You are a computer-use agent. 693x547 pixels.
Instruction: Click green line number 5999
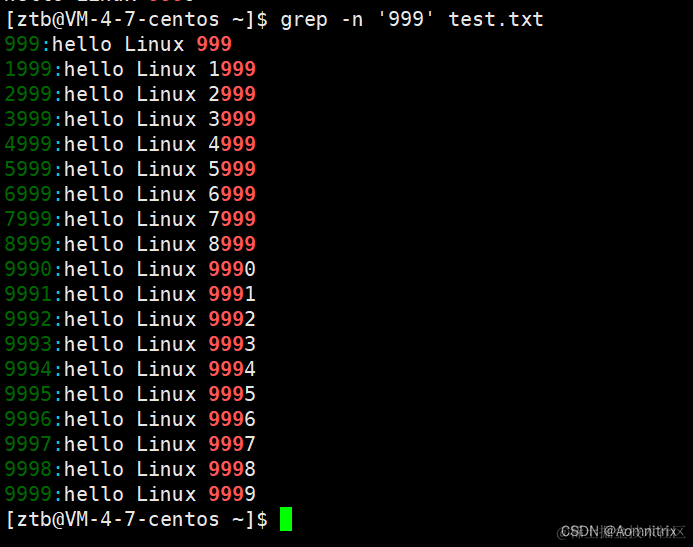(x=28, y=169)
